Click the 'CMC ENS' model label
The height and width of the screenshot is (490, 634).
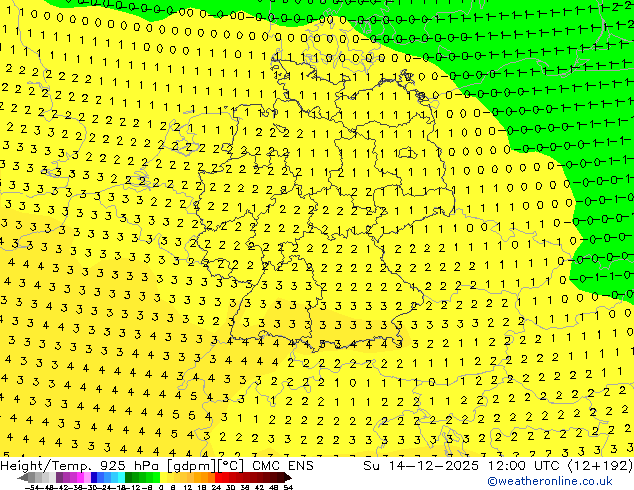click(x=283, y=466)
